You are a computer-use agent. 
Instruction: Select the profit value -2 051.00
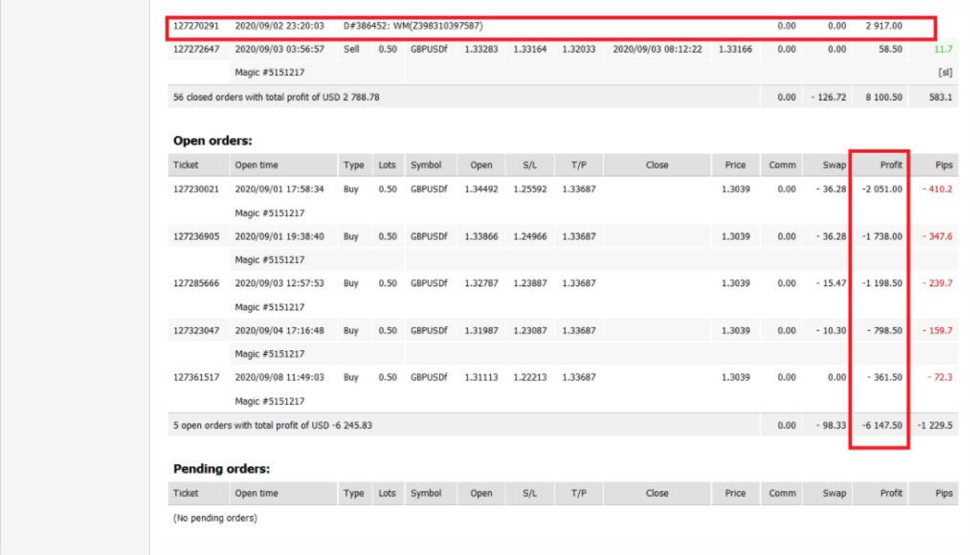[881, 189]
